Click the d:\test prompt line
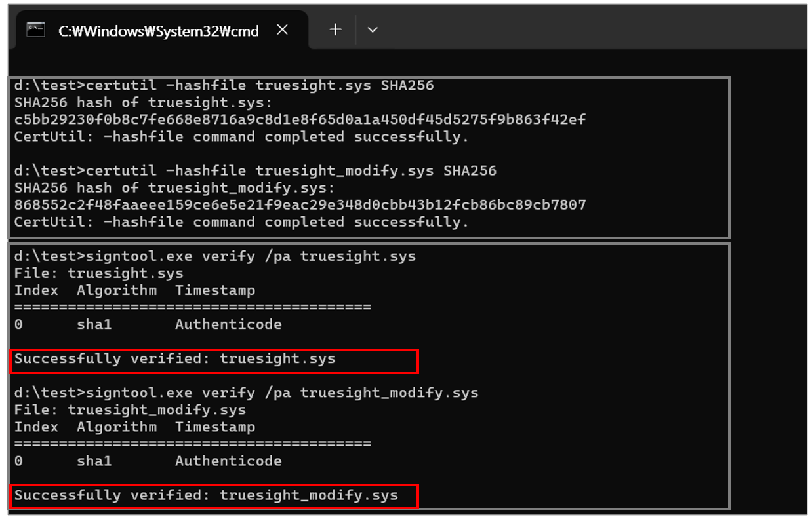 pos(46,85)
